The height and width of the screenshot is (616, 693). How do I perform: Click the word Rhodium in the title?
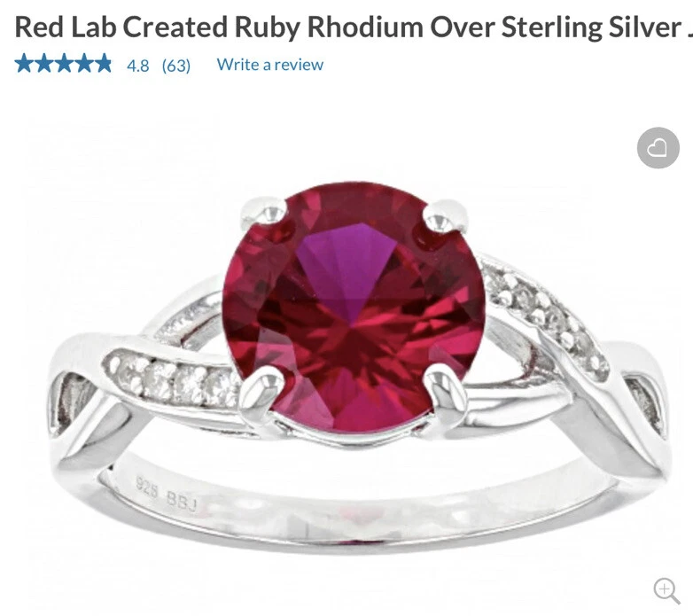(x=364, y=27)
